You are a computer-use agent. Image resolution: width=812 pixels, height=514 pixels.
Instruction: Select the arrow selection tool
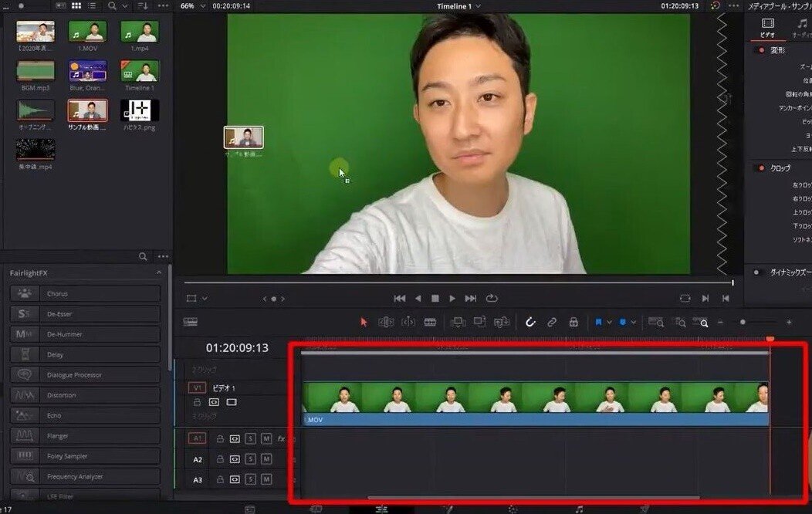coord(365,322)
